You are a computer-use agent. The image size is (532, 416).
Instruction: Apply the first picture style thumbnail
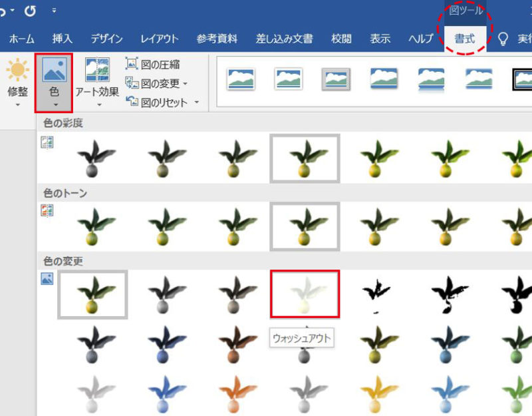click(x=241, y=79)
